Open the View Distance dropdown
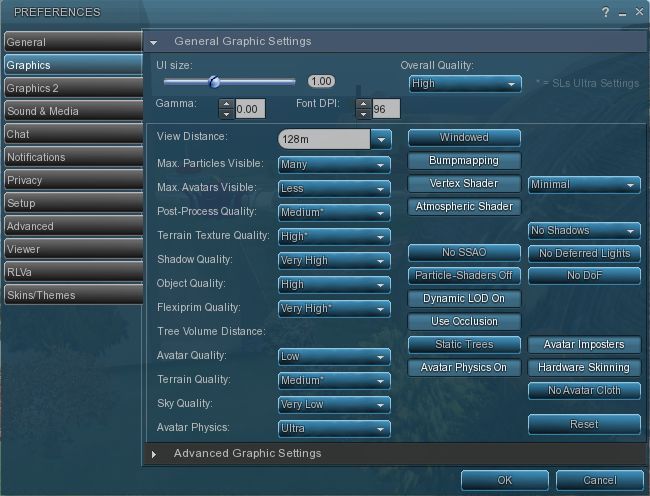The width and height of the screenshot is (650, 496). 381,139
